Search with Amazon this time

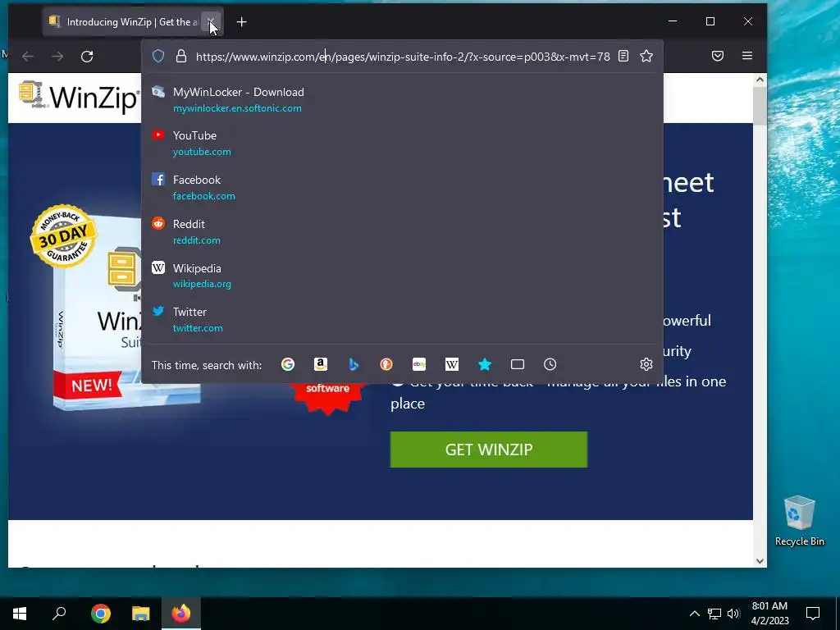321,364
